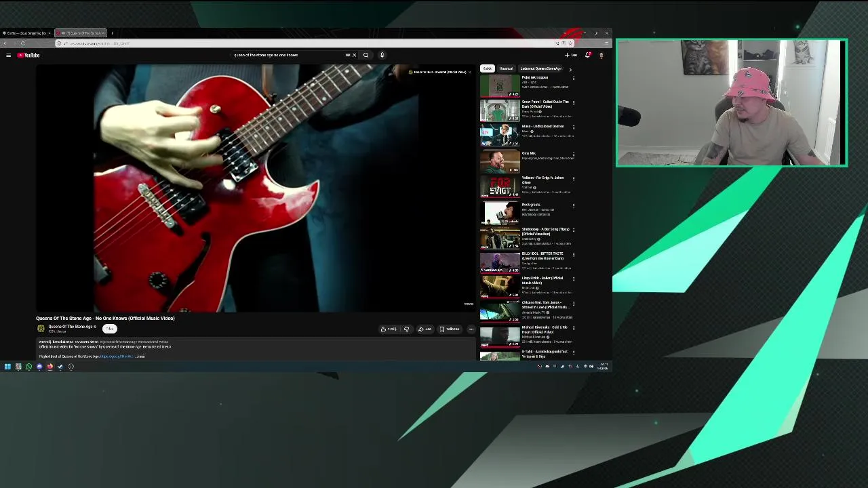868x488 pixels.
Task: Save the video with Tallenna button
Action: pyautogui.click(x=450, y=329)
